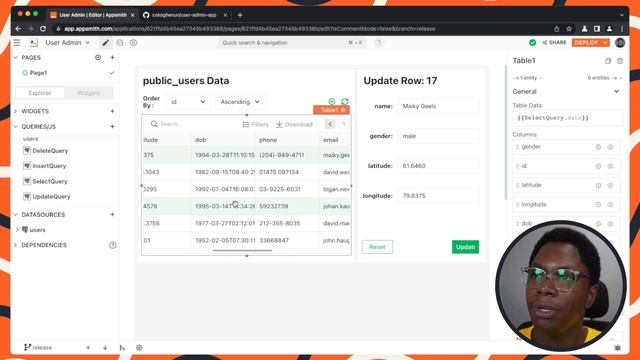
Task: Expand the users datasource
Action: 17,230
